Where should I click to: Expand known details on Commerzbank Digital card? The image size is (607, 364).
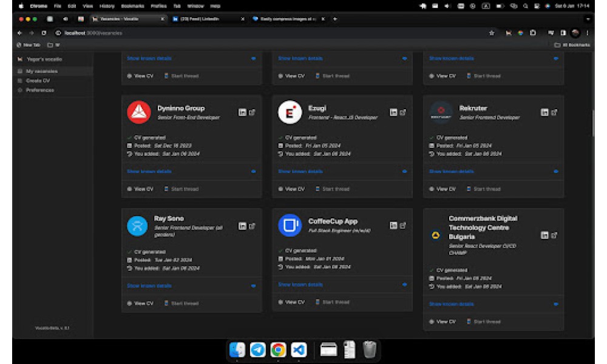pos(493,305)
